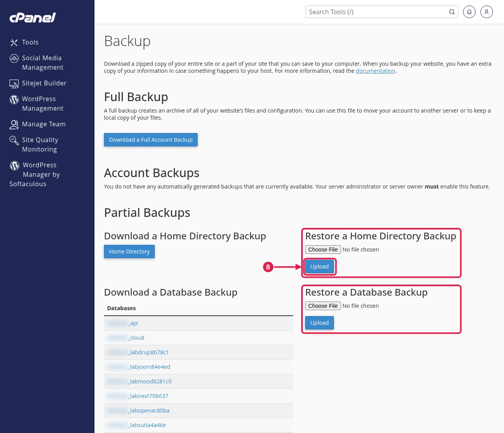Download the _labmood8281c0 database backup
Viewport: 504px width, 433px height.
[139, 381]
